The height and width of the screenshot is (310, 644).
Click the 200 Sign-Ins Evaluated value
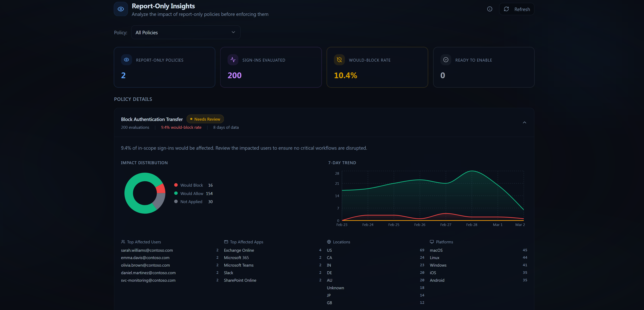pos(235,75)
